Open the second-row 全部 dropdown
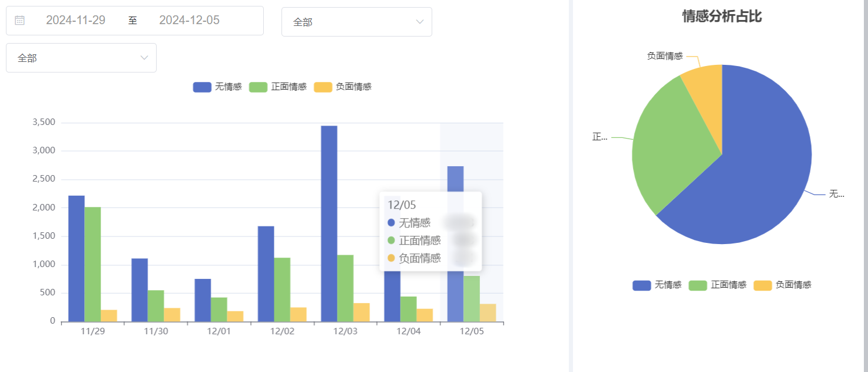 pos(81,58)
